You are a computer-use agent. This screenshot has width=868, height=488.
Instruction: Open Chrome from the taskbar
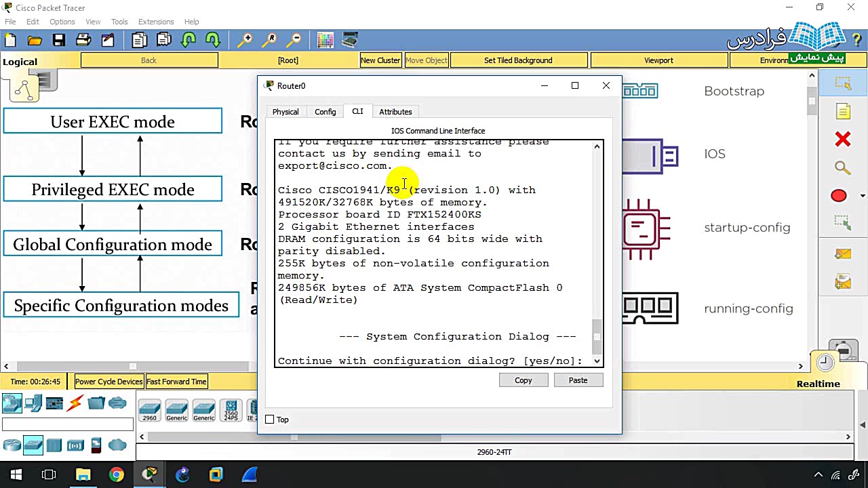(x=116, y=474)
